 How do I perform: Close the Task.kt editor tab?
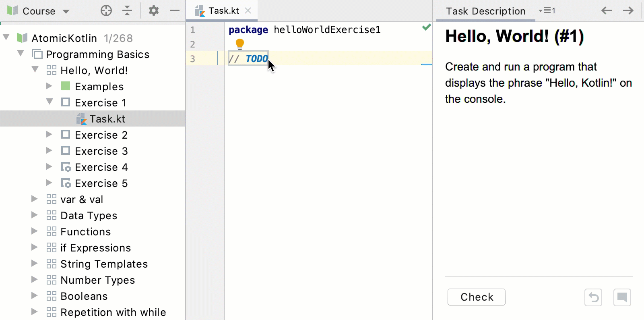tap(248, 10)
